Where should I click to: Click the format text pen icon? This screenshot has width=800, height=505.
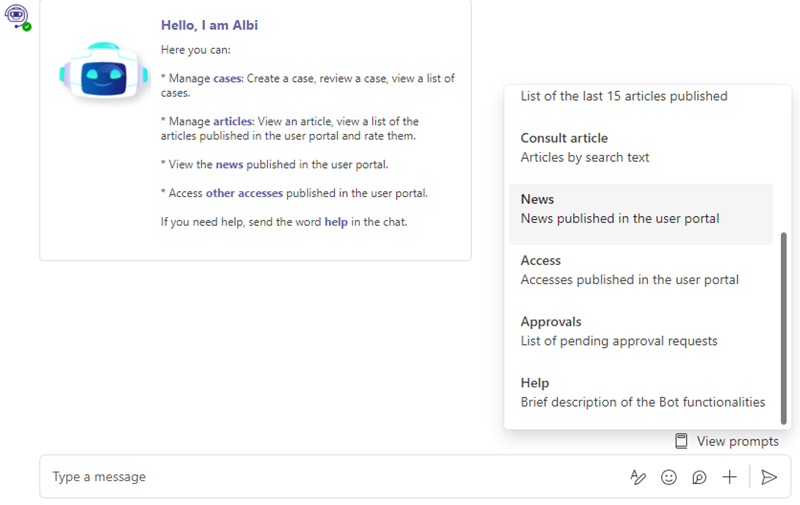(638, 477)
